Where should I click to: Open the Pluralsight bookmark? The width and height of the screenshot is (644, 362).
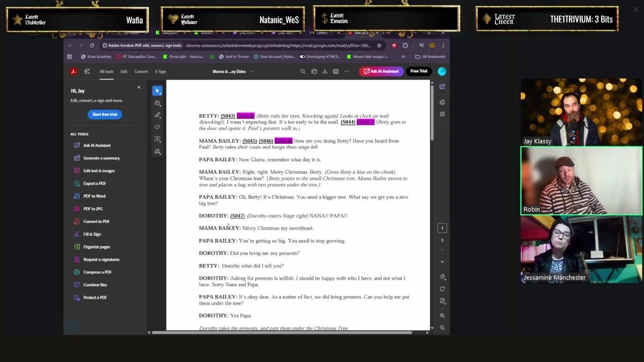[x=183, y=57]
